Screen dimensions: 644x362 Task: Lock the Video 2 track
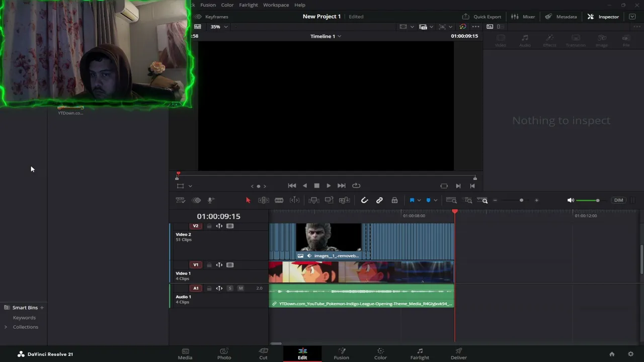pos(209,226)
